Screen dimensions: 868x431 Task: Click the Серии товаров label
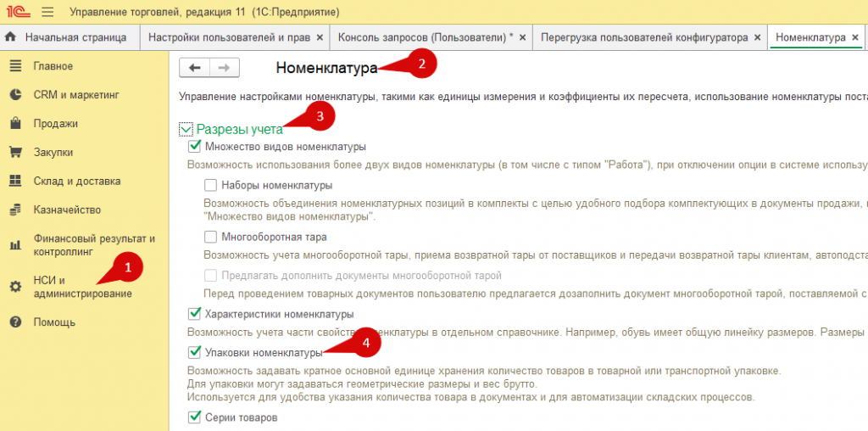[242, 417]
